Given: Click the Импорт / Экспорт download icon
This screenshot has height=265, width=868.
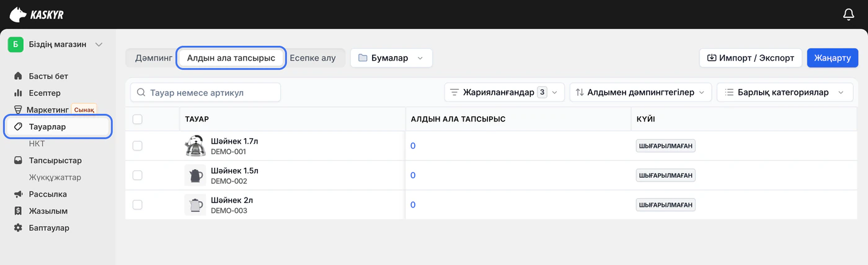Looking at the screenshot, I should point(712,58).
